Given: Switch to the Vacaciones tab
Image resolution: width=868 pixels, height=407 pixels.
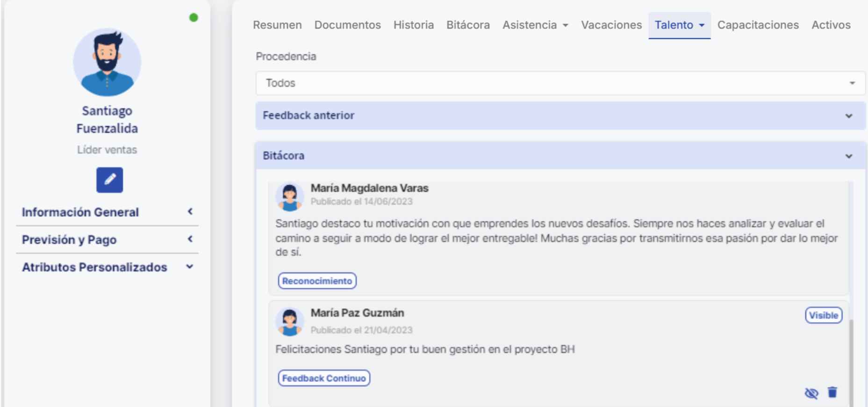Looking at the screenshot, I should coord(611,25).
